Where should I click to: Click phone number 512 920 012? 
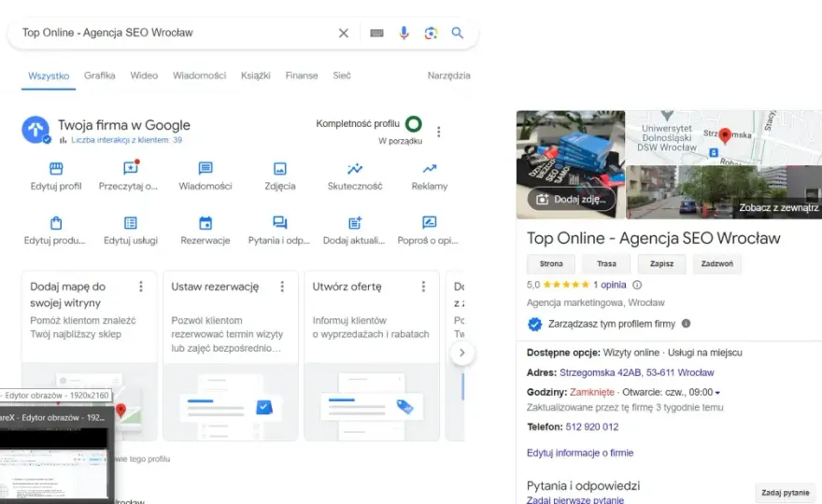(x=592, y=427)
